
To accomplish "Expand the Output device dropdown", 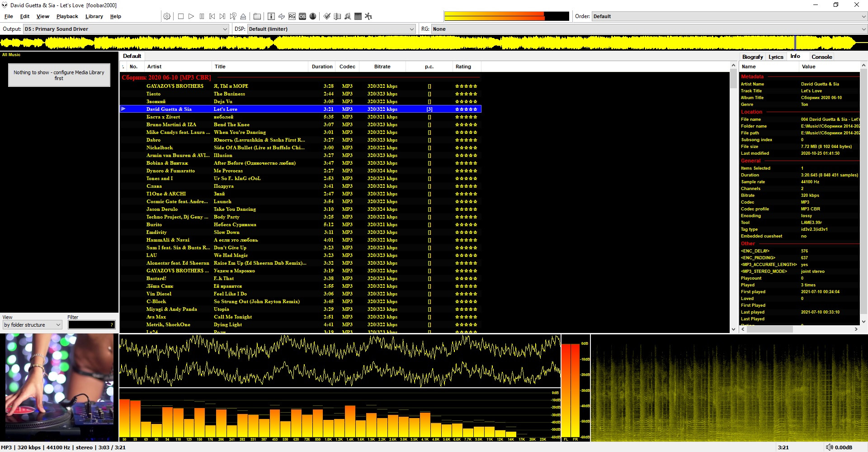I will pos(126,29).
